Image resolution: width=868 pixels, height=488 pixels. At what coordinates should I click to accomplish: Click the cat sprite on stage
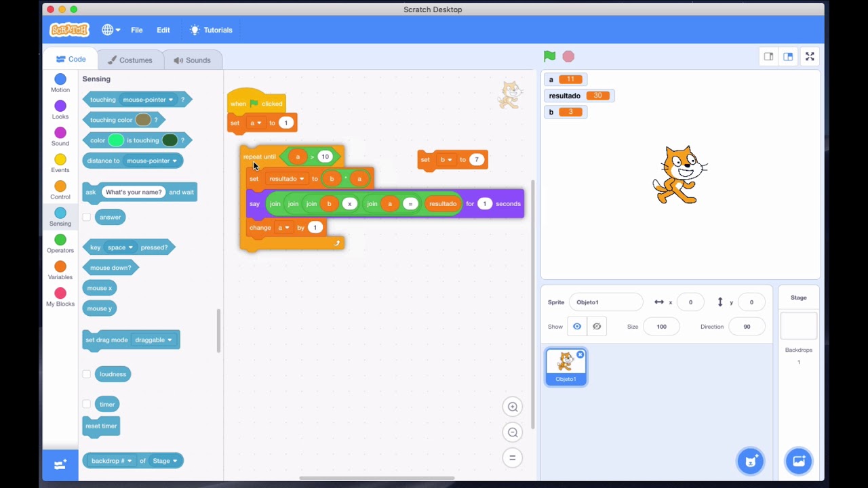[x=680, y=175]
